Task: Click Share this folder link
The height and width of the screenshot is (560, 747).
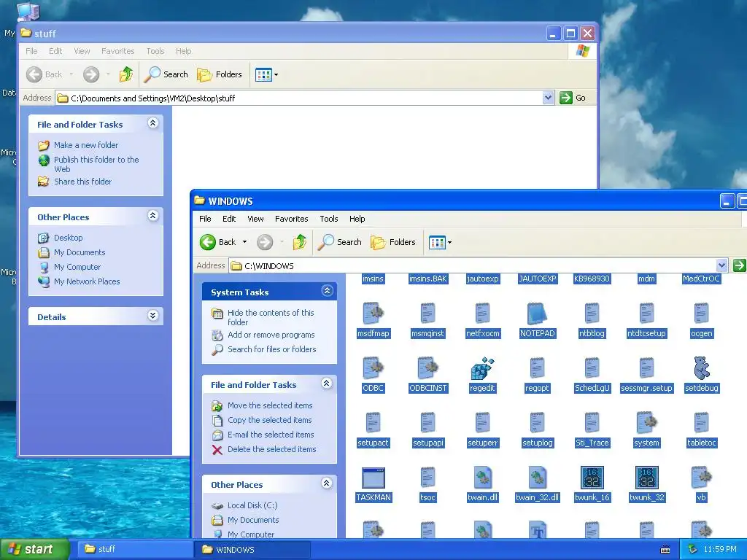Action: (x=83, y=182)
